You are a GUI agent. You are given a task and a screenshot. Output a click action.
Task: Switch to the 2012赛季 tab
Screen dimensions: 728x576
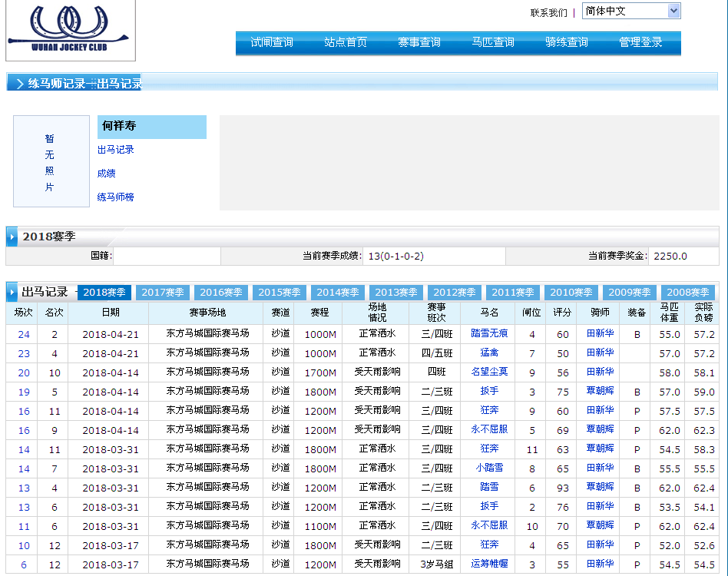point(455,293)
